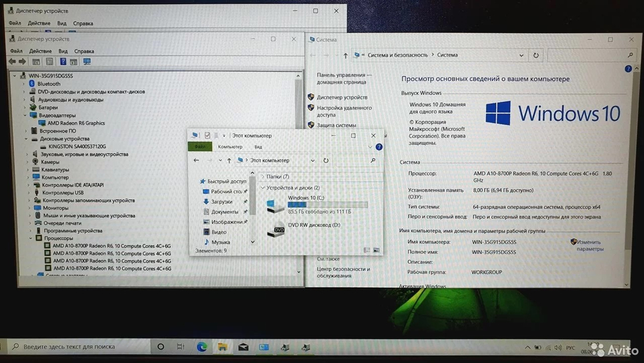Viewport: 644px width, 363px height.
Task: Open the Диспетчер устройств link in System panel
Action: coord(342,97)
